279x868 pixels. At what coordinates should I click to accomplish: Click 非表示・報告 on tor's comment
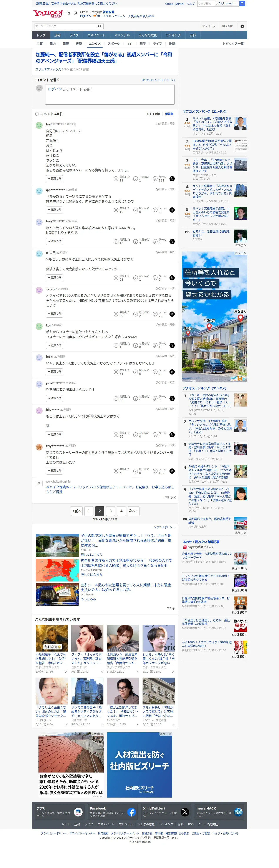pos(165,325)
